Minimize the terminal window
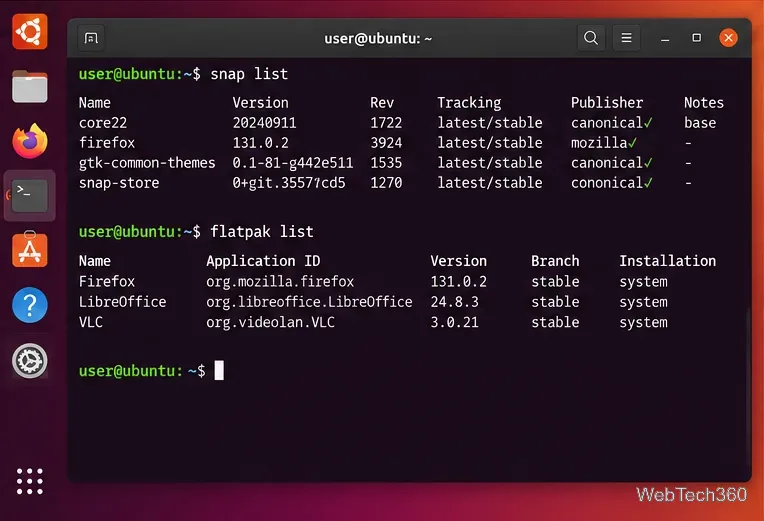Viewport: 764px width, 521px height. pyautogui.click(x=665, y=39)
